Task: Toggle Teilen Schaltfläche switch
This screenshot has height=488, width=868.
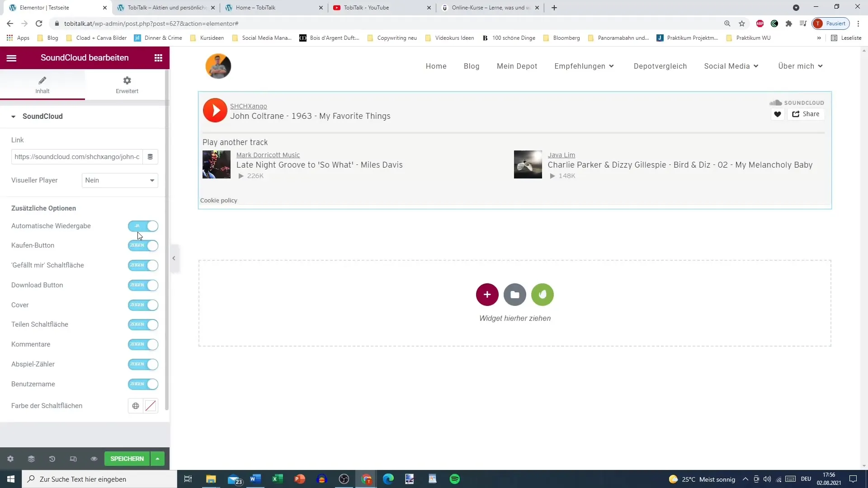Action: click(x=143, y=324)
